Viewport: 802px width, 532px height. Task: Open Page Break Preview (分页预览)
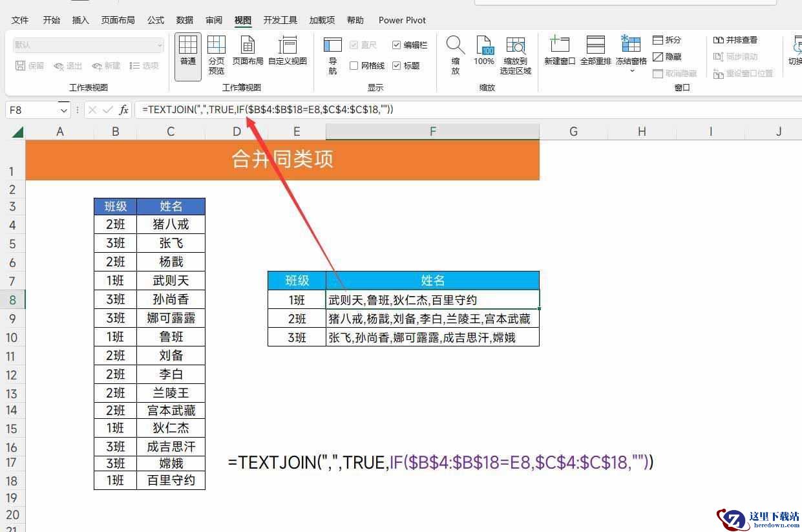[x=216, y=56]
